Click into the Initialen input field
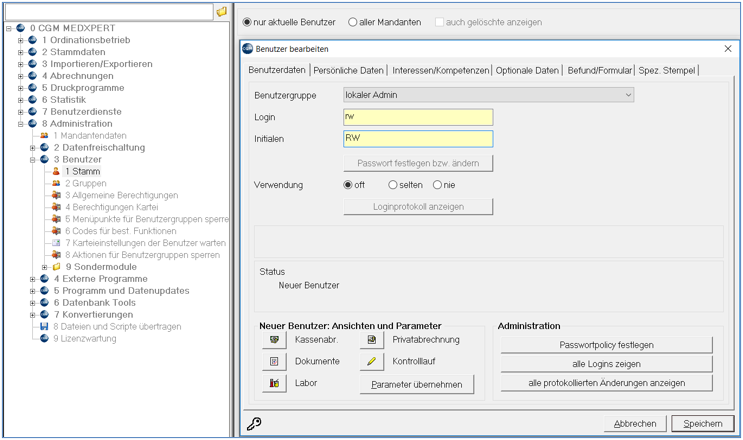Viewport: 743px width, 440px height. (x=418, y=139)
